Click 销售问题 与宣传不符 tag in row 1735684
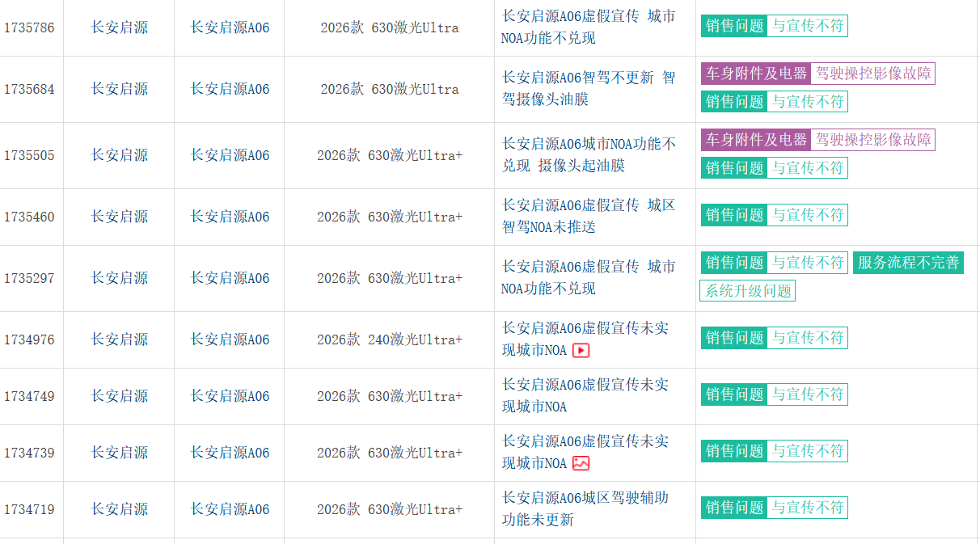The height and width of the screenshot is (544, 980). click(x=774, y=101)
